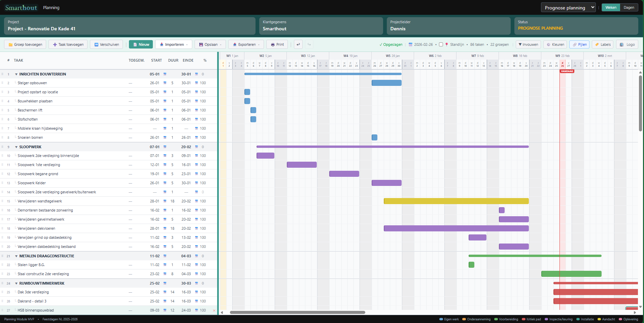Click the Logo button
644x323 pixels.
627,44
